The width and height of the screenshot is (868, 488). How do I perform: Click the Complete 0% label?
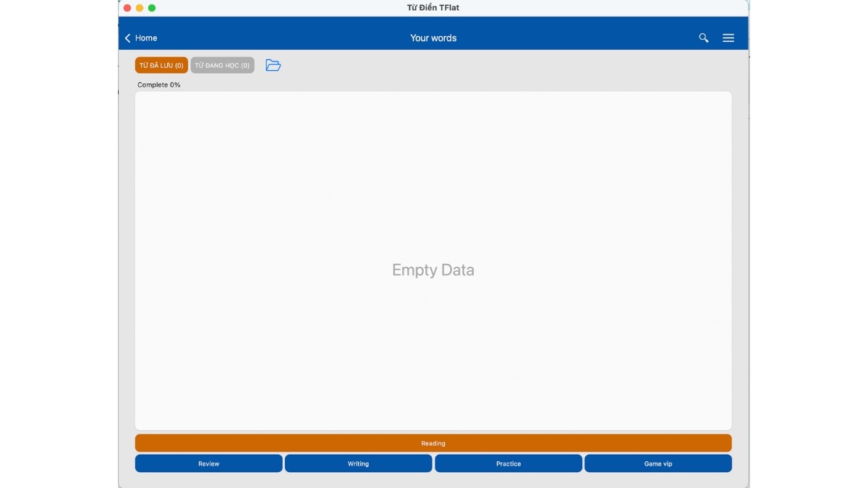[x=159, y=85]
